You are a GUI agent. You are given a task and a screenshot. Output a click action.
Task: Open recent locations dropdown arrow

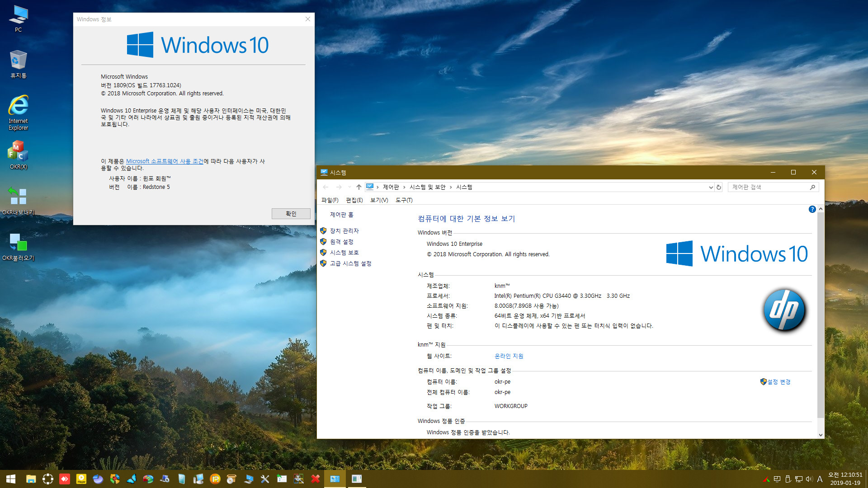(349, 187)
